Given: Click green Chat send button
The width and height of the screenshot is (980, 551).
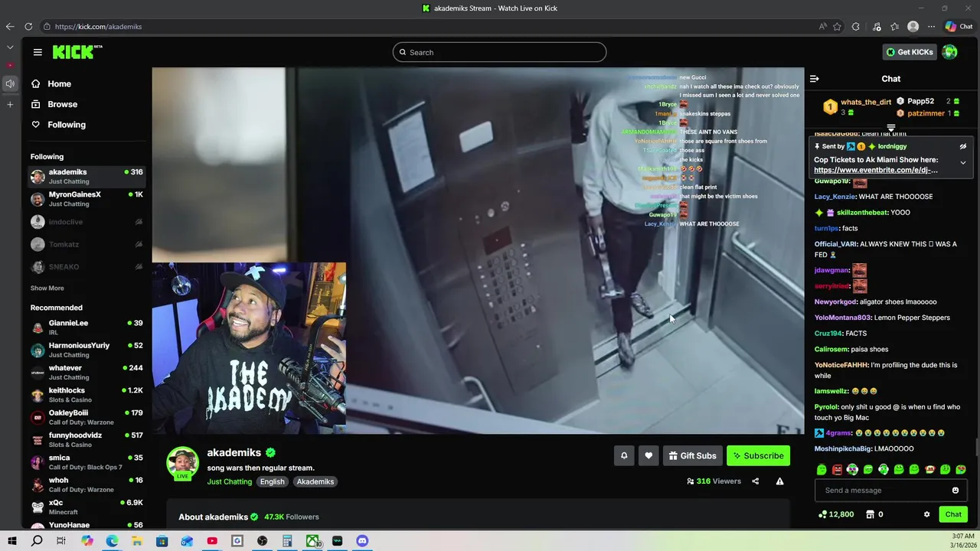Looking at the screenshot, I should [x=953, y=514].
